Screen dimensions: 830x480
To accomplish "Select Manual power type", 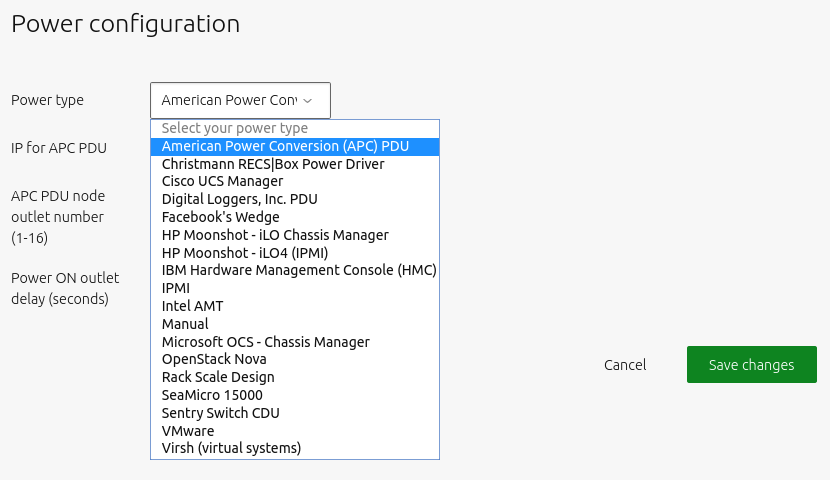I will pyautogui.click(x=185, y=324).
